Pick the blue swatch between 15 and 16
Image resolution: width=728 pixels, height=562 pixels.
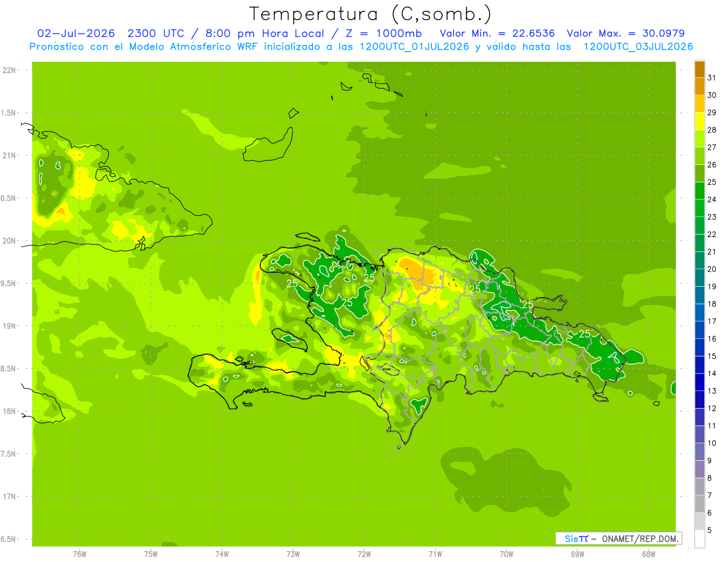pyautogui.click(x=699, y=347)
